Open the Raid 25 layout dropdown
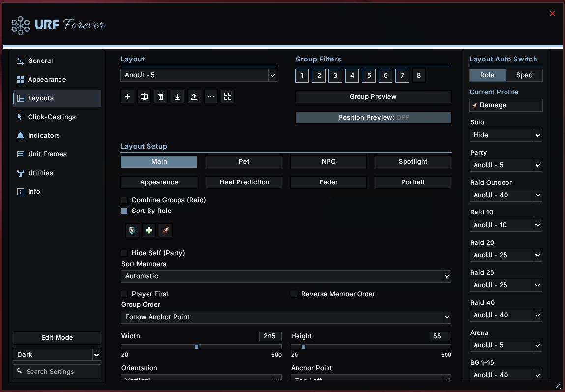Screen dimensions: 565x392 (506, 285)
